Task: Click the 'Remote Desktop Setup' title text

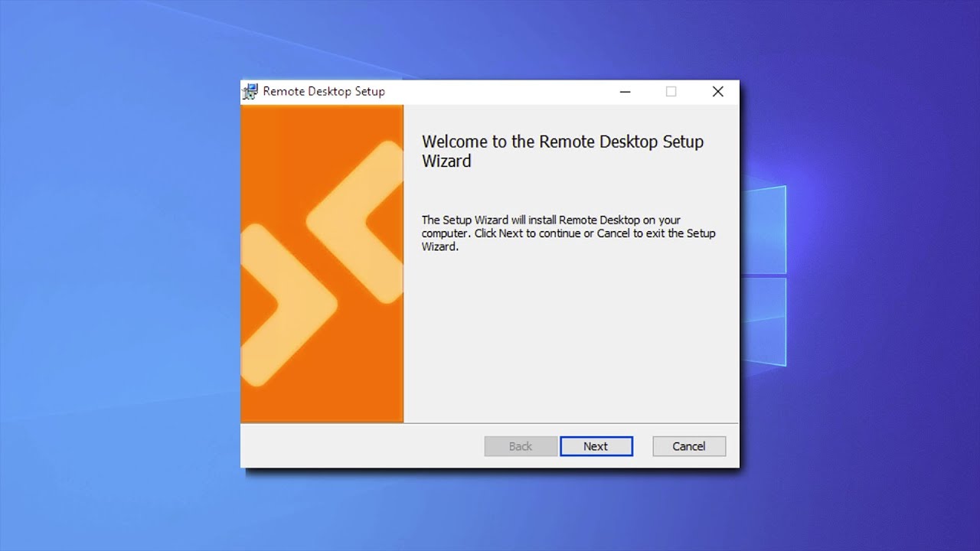Action: [x=324, y=92]
